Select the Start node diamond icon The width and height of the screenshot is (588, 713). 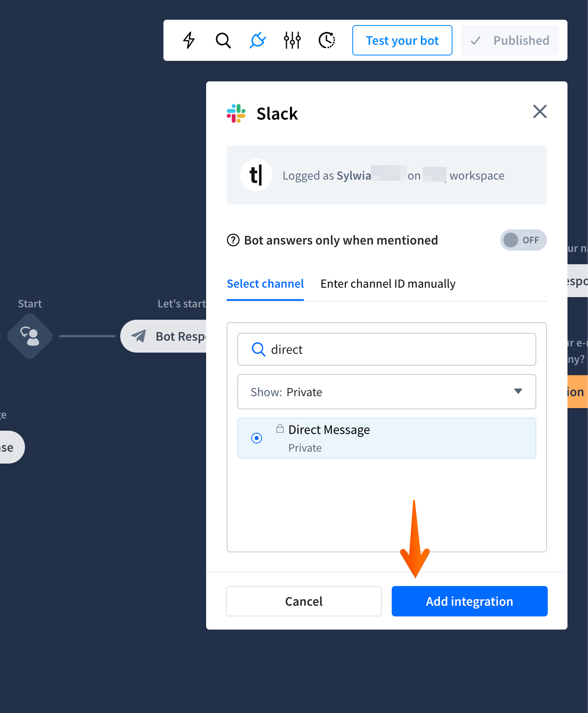30,336
